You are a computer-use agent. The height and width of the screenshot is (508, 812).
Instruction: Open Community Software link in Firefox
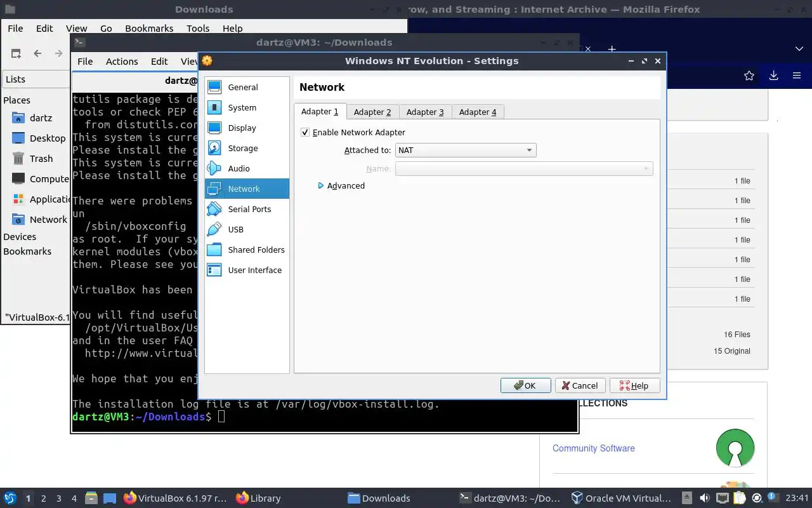click(593, 448)
